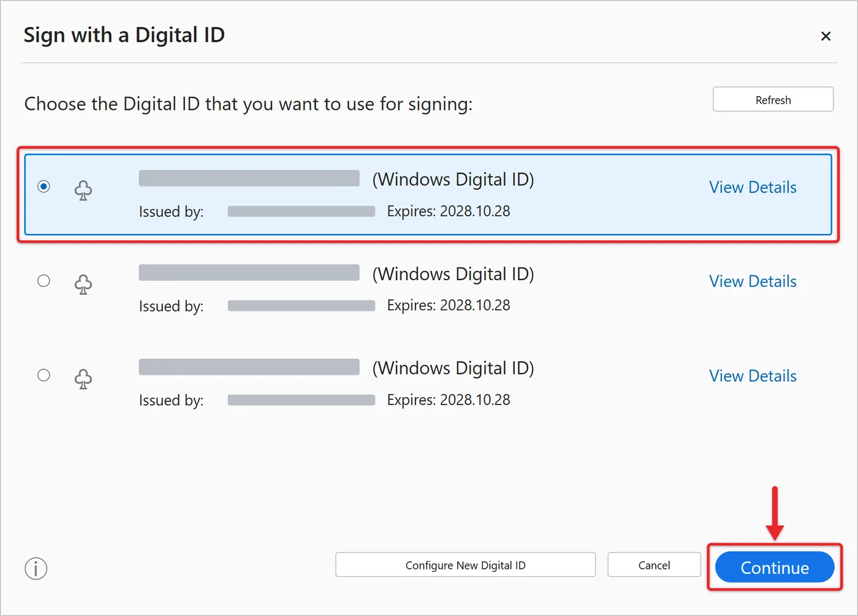Open View Details for the first Digital ID

point(753,187)
